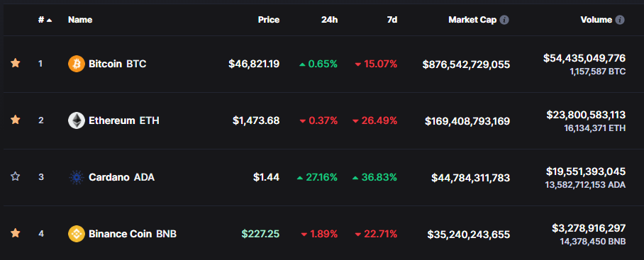Screen dimensions: 644x260
Task: Click the Bitcoin logo icon
Action: tap(77, 64)
